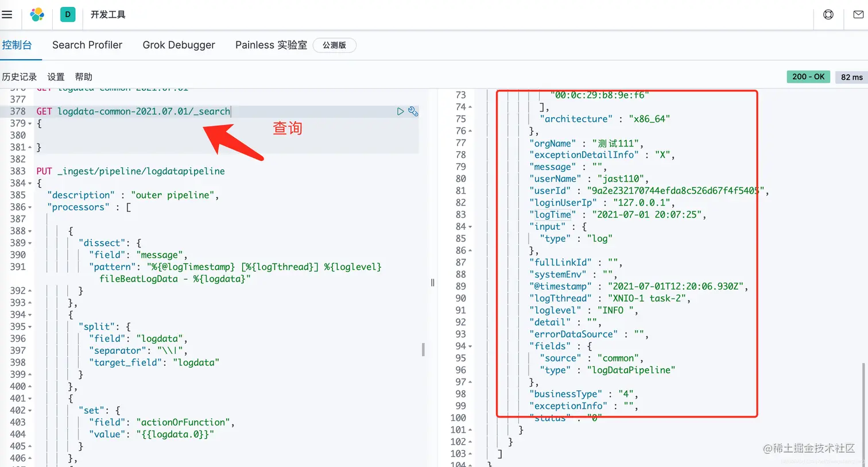Click the green D space avatar
Screen dimensions: 868x467
[68, 14]
